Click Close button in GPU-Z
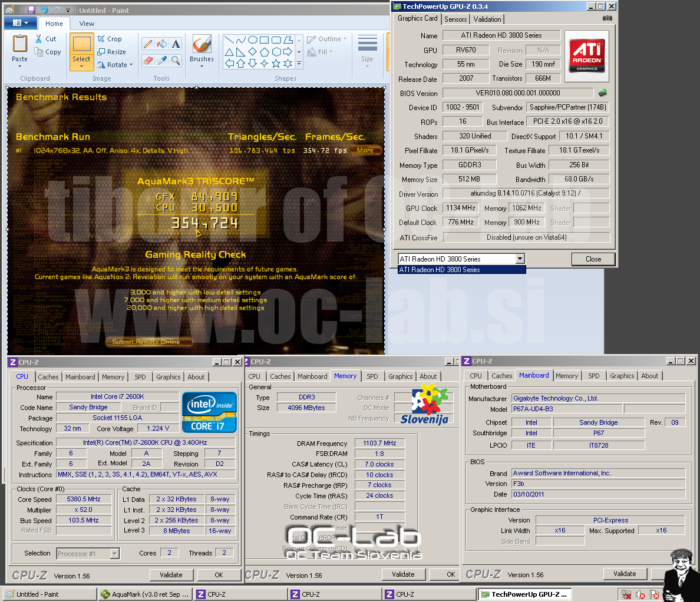Image resolution: width=700 pixels, height=602 pixels. coord(593,259)
